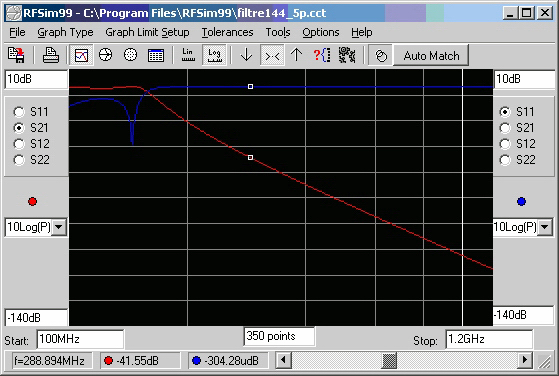Click the window resize grip corner
The image size is (559, 376).
pyautogui.click(x=545, y=362)
